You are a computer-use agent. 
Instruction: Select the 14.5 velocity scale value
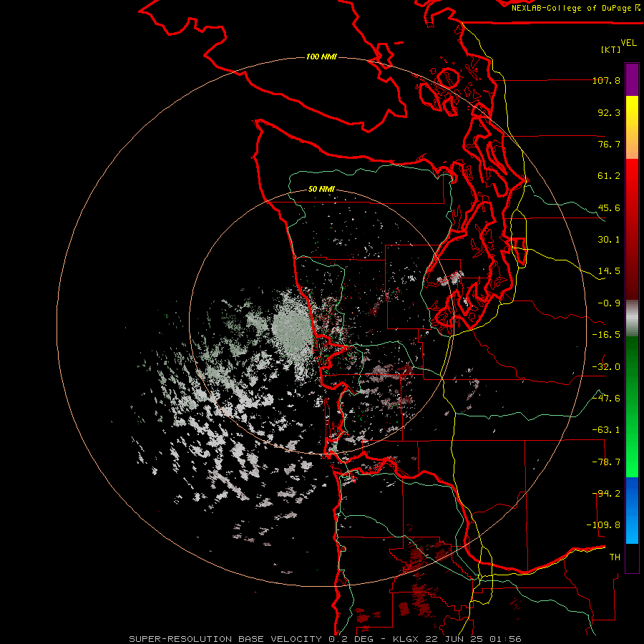pyautogui.click(x=609, y=271)
